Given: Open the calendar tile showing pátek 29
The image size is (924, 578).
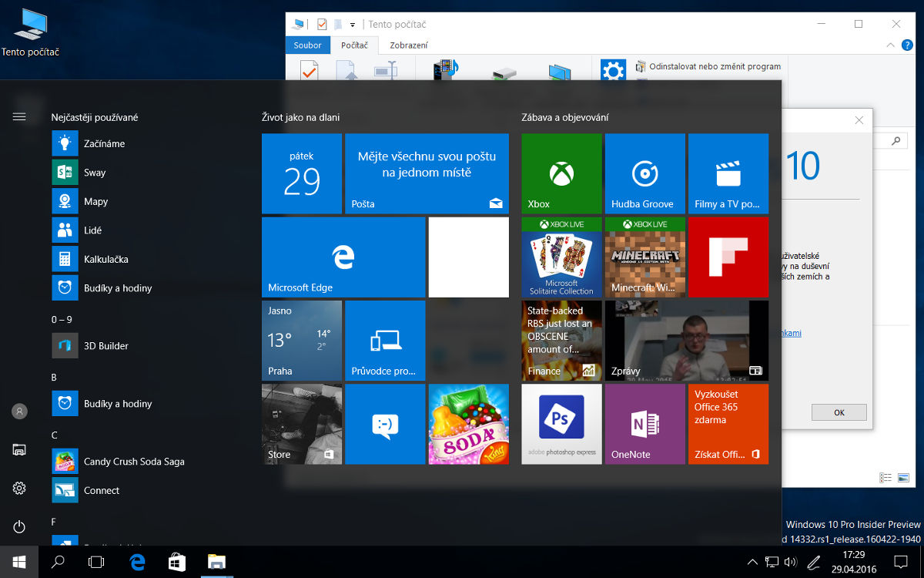Looking at the screenshot, I should tap(302, 173).
